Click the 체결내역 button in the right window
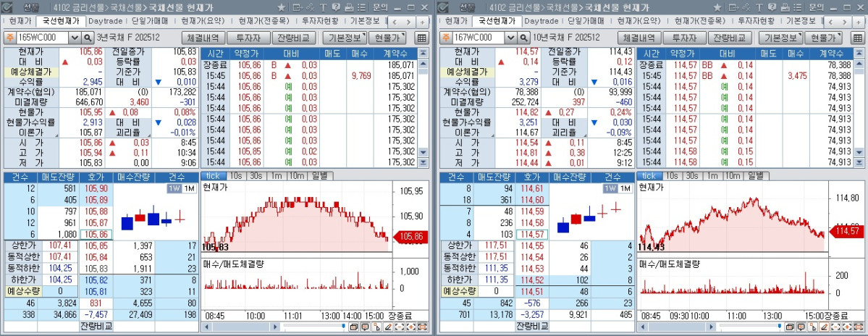This screenshot has width=868, height=336. click(x=640, y=38)
